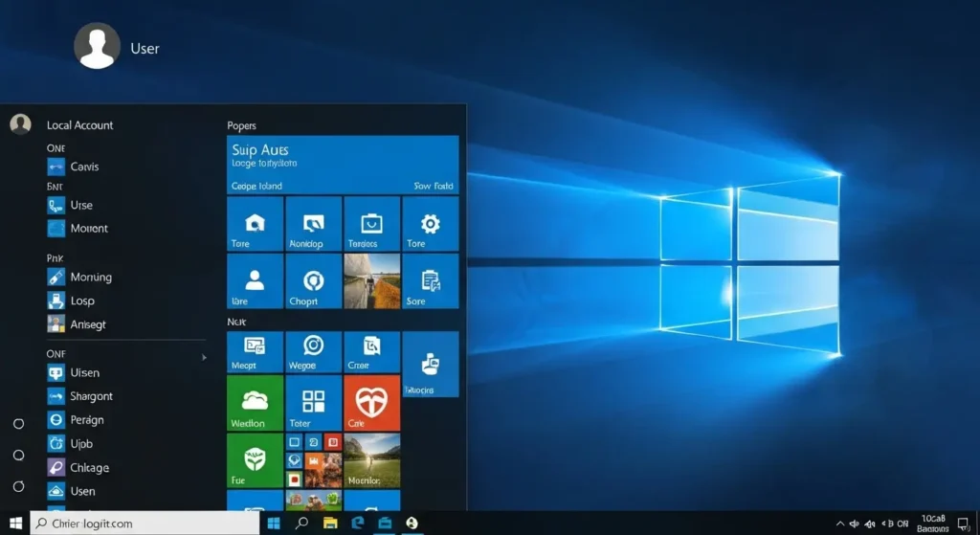Open the Tore tile with house icon
This screenshot has height=535, width=980.
[255, 224]
